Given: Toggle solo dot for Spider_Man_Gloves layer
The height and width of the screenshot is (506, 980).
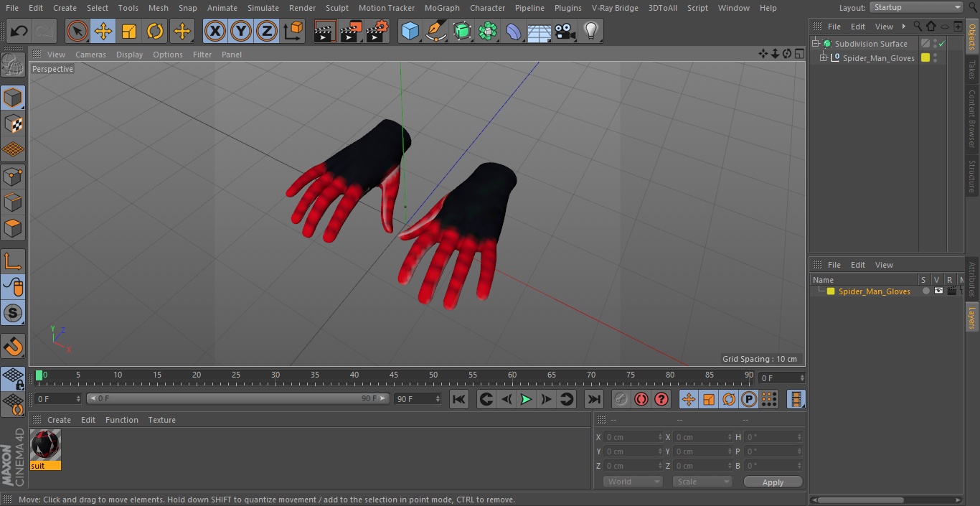Looking at the screenshot, I should click(926, 291).
